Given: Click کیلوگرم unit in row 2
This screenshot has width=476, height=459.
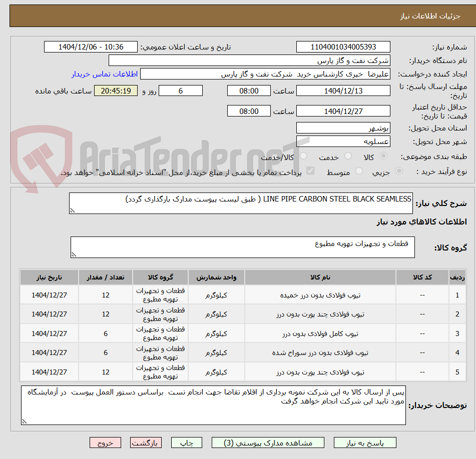Looking at the screenshot, I should [x=216, y=314].
